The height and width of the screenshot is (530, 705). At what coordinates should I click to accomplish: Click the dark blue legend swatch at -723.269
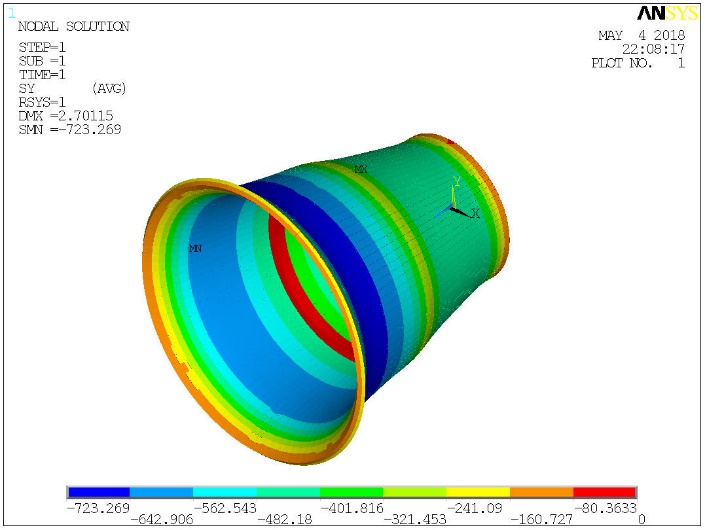coord(98,492)
